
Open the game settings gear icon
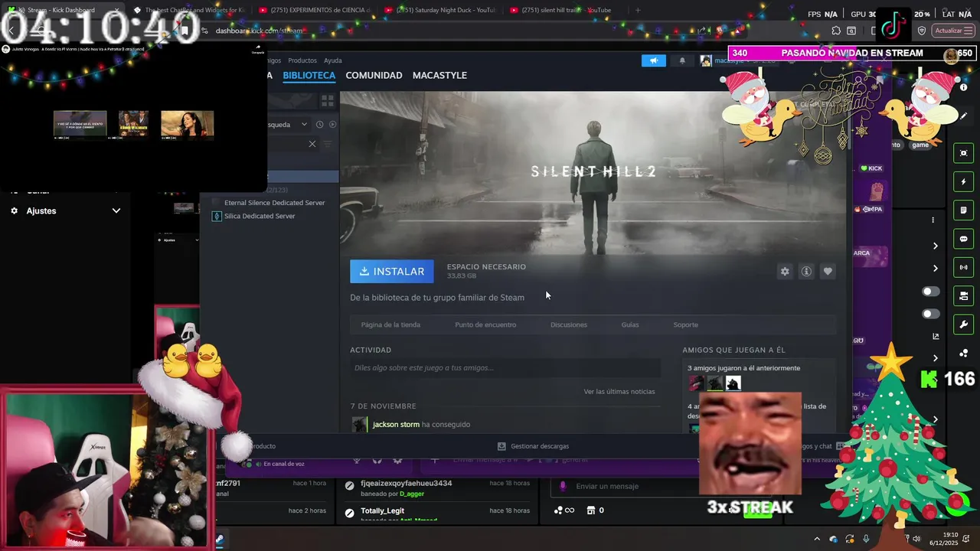tap(785, 272)
